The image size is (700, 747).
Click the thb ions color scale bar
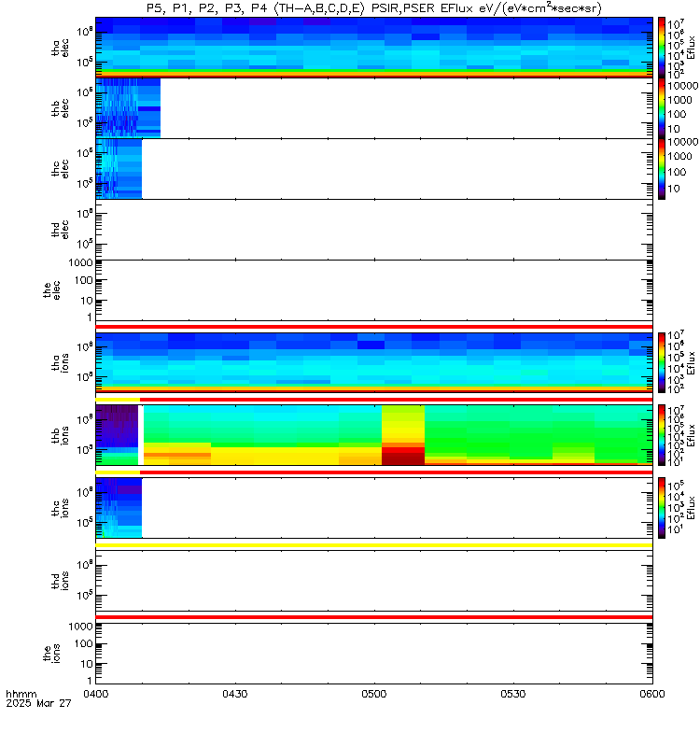pos(662,435)
